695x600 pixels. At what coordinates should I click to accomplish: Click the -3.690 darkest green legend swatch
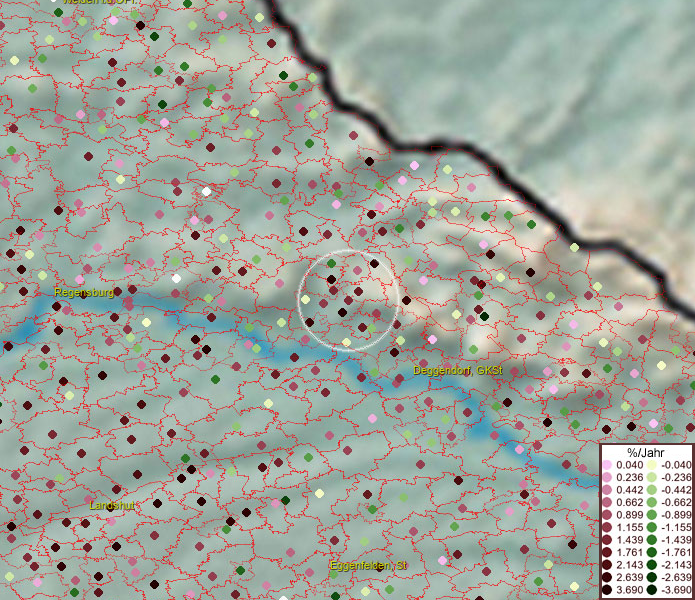click(651, 590)
